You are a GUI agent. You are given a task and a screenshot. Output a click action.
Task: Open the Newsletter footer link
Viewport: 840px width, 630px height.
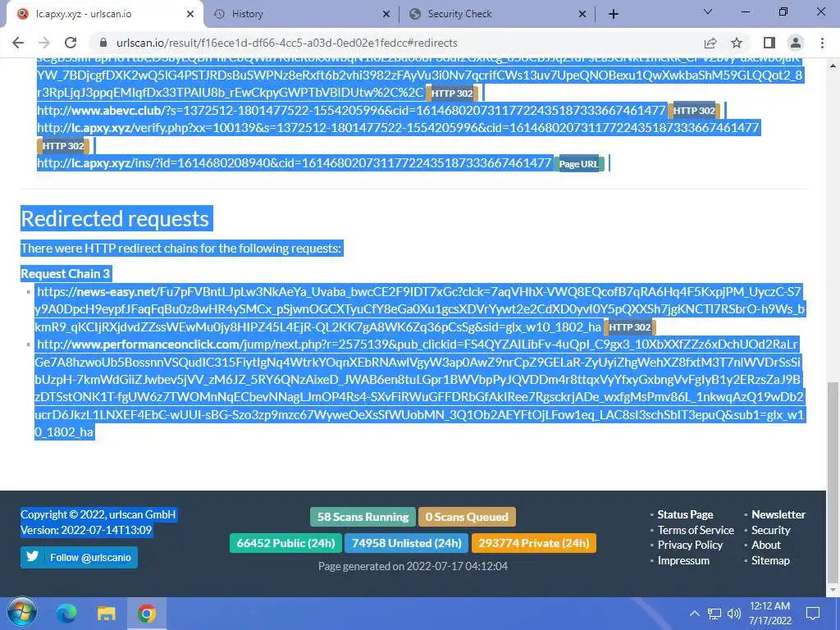point(778,515)
